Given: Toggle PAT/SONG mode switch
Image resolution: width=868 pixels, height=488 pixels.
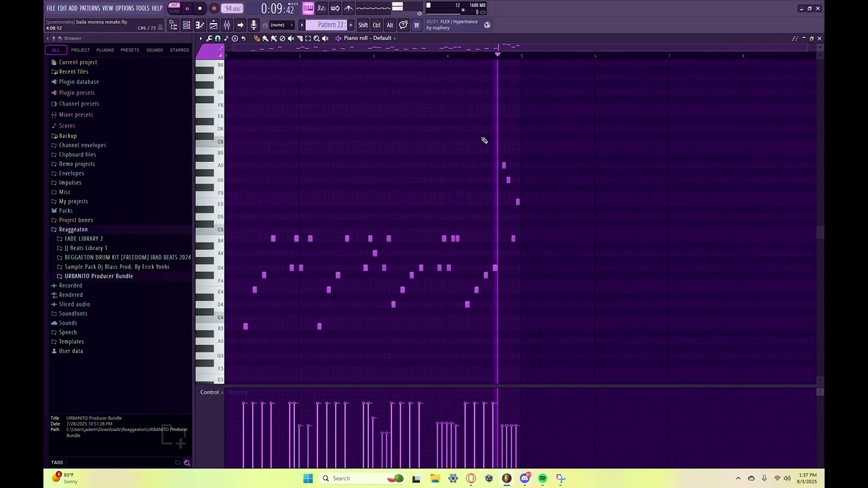Looking at the screenshot, I should point(174,8).
